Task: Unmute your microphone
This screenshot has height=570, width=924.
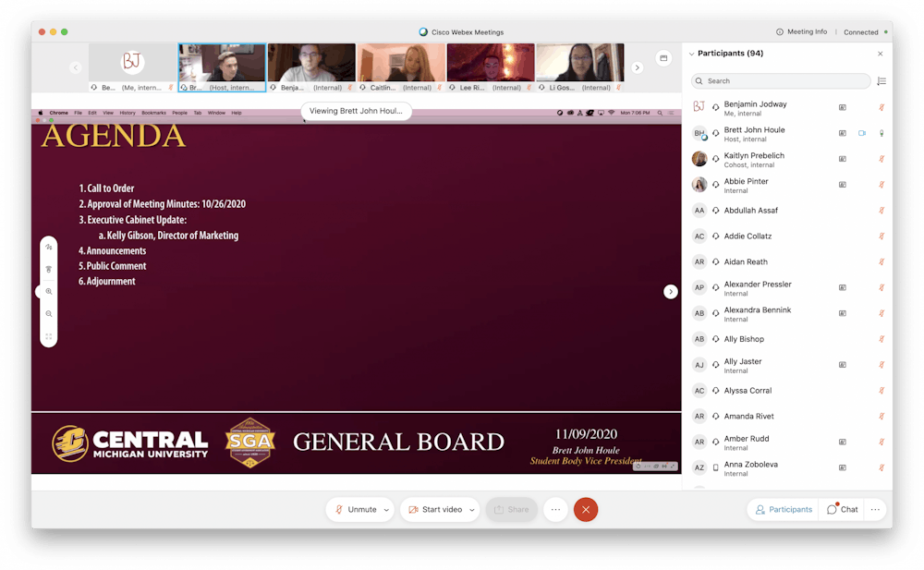Action: [356, 509]
